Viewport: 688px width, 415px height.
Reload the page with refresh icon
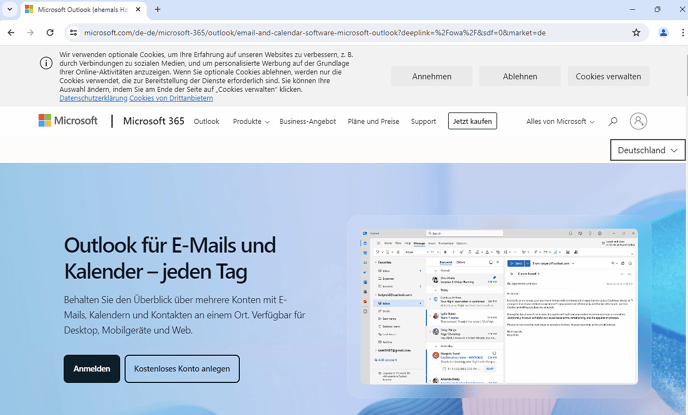tap(50, 32)
